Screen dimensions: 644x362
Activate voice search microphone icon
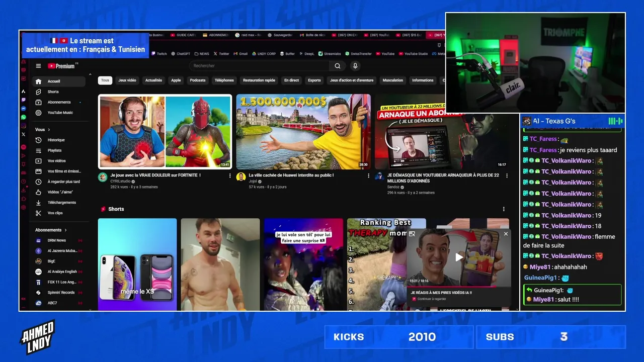[355, 66]
